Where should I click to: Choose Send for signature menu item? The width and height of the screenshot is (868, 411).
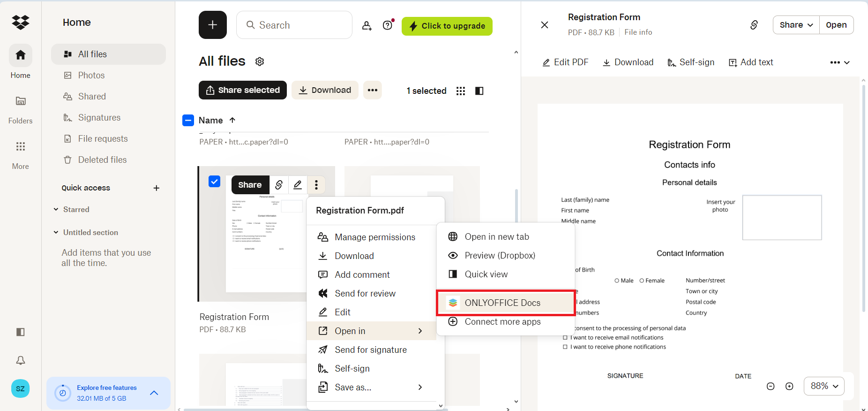click(x=370, y=350)
